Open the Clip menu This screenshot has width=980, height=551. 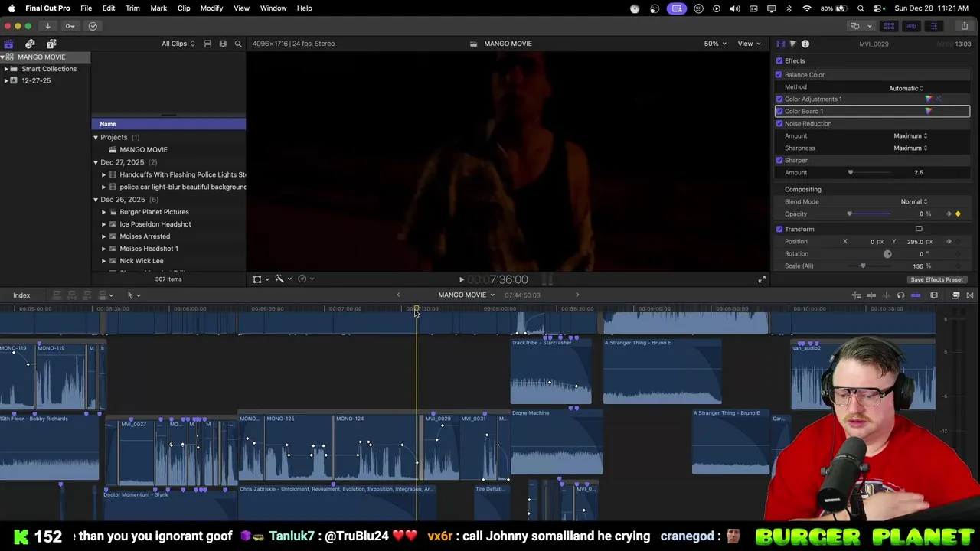pos(184,8)
